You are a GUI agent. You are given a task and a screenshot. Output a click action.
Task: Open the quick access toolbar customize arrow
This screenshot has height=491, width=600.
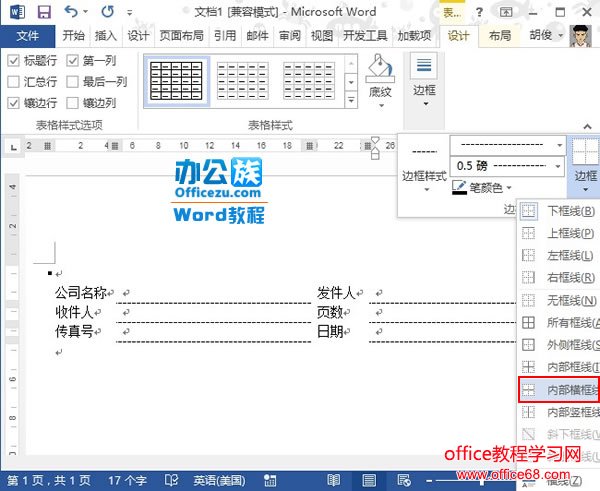[130, 13]
